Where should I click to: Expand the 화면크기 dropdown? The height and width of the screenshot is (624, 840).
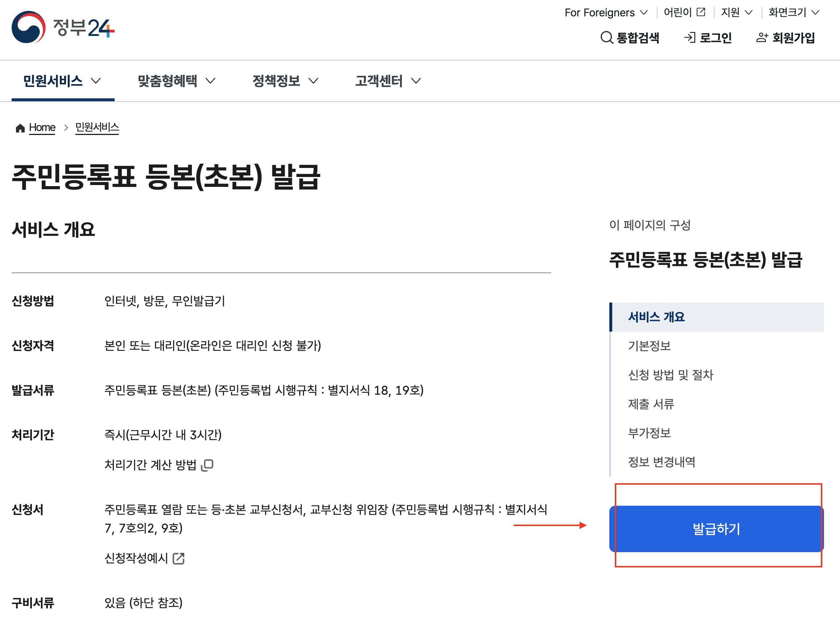point(793,12)
